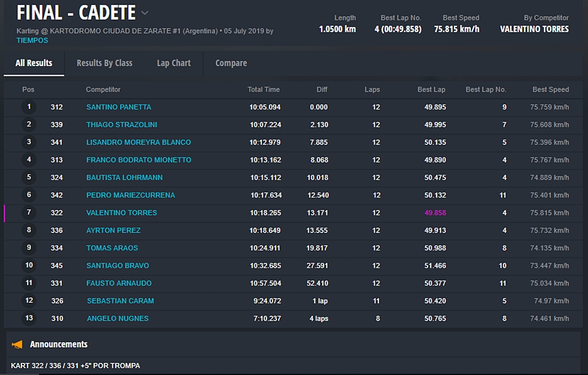Select VALENTINO TORRES in the results table
The image size is (588, 375).
[x=121, y=213]
